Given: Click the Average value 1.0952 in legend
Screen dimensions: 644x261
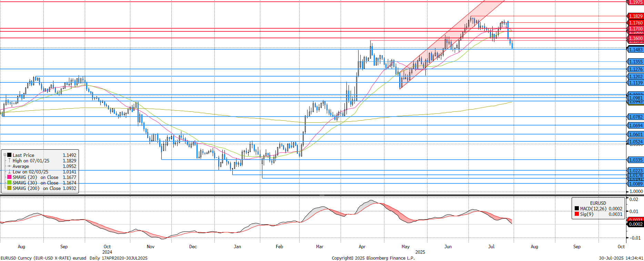Looking at the screenshot, I should pos(69,166).
